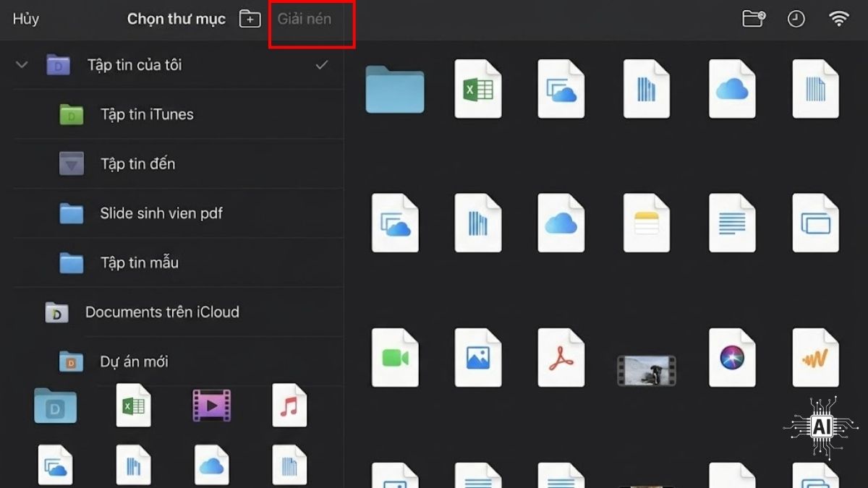Open the plain blue folder in the file grid

[x=395, y=89]
